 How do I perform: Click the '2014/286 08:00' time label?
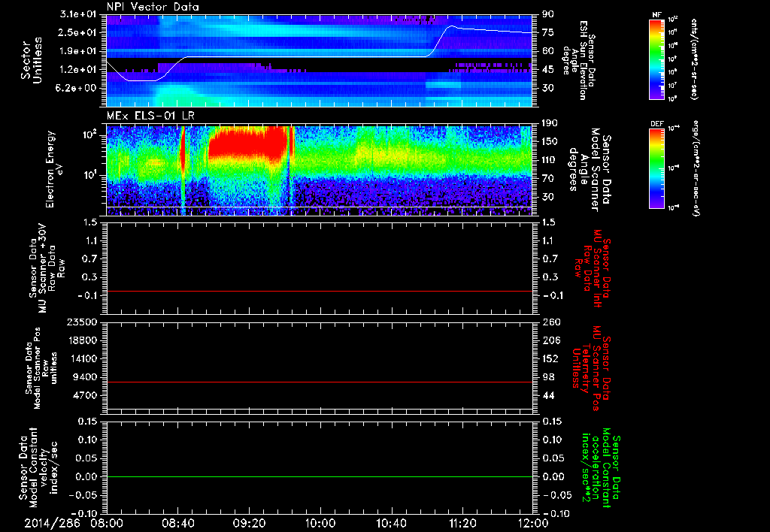point(74,524)
